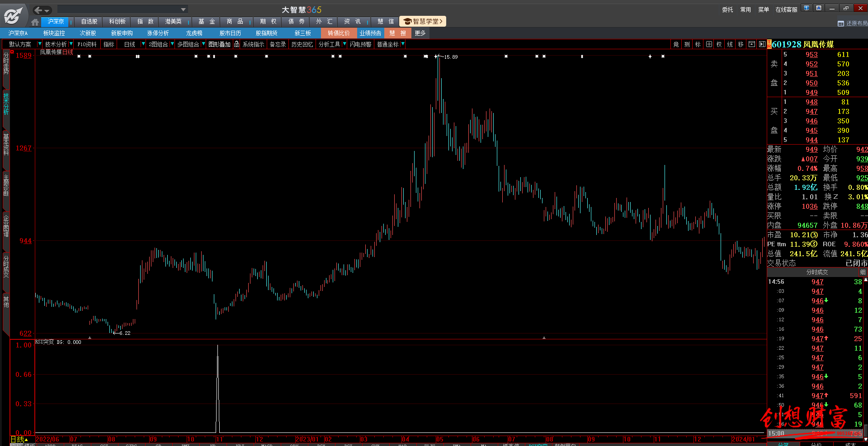Click the 6.22 low price marker on chart
The image size is (868, 446).
tap(125, 333)
